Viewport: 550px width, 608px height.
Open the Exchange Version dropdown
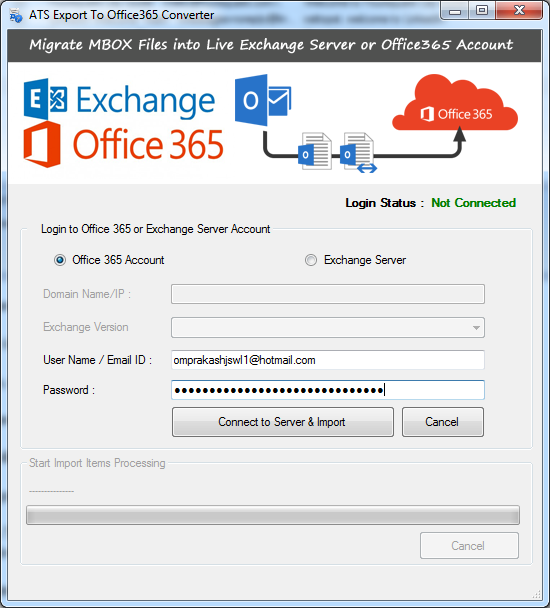(x=328, y=328)
